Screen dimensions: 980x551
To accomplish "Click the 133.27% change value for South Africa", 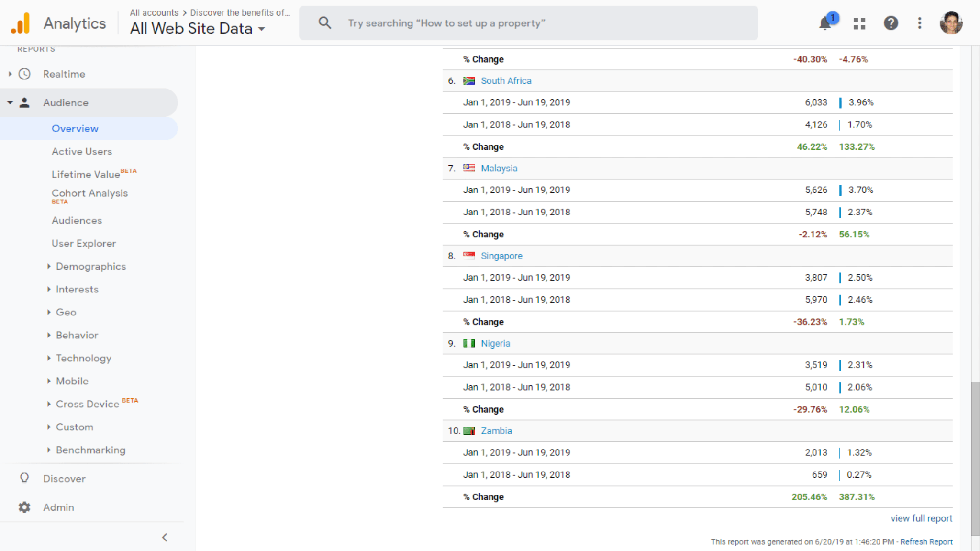I will point(857,147).
